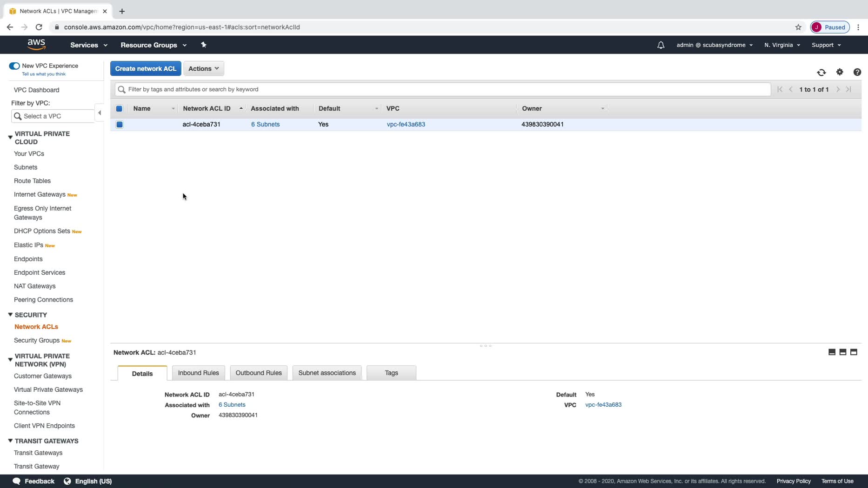Open the Default column filter arrow
The width and height of the screenshot is (868, 488).
point(376,109)
